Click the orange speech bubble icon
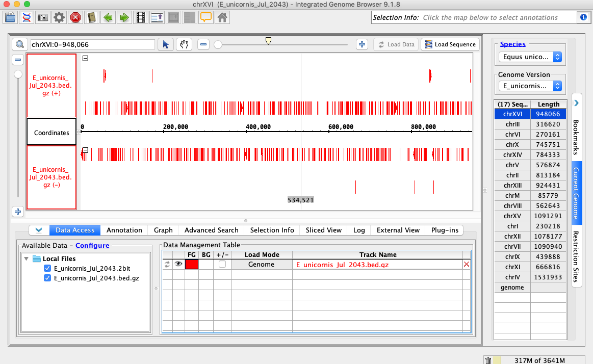The width and height of the screenshot is (593, 364). tap(205, 17)
